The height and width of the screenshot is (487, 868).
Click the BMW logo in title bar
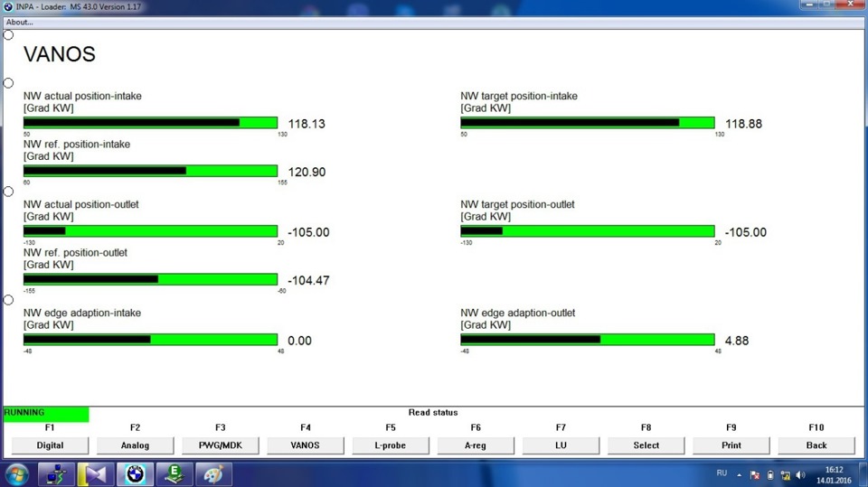tap(8, 6)
